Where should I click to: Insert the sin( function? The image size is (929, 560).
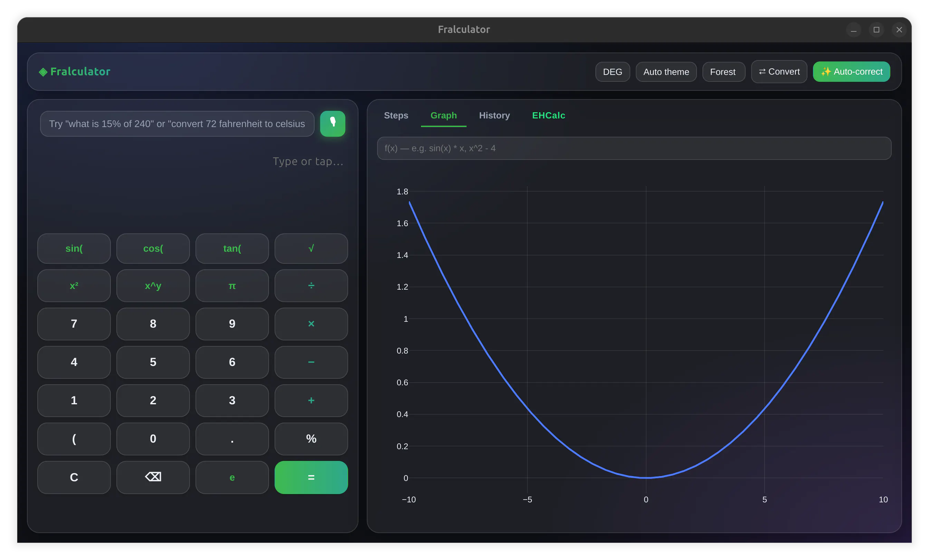(74, 248)
